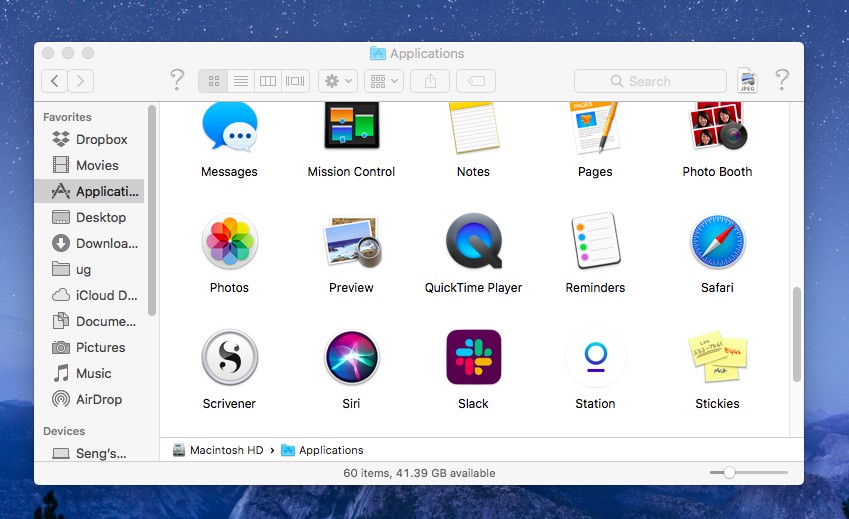Open Desktop in the sidebar
The image size is (849, 519).
pyautogui.click(x=90, y=217)
